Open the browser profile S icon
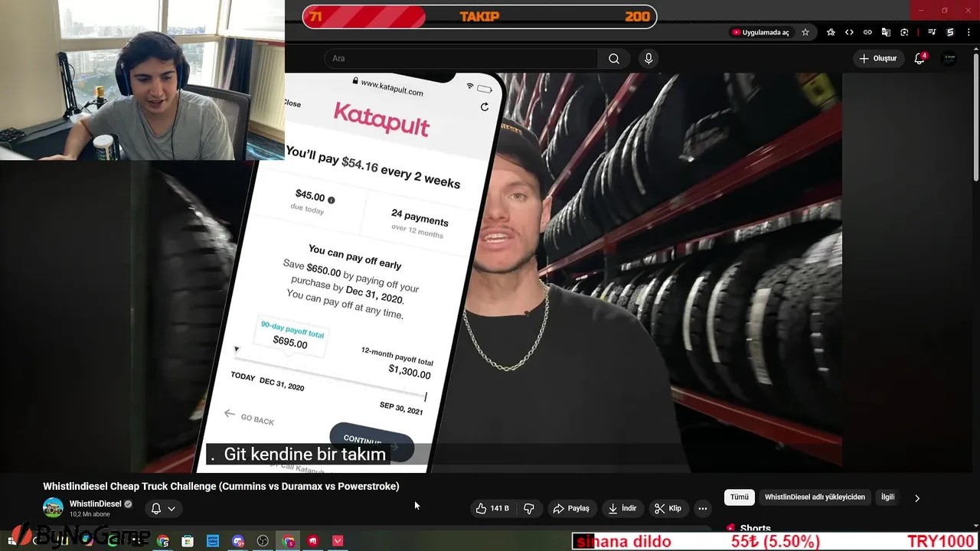 click(950, 32)
